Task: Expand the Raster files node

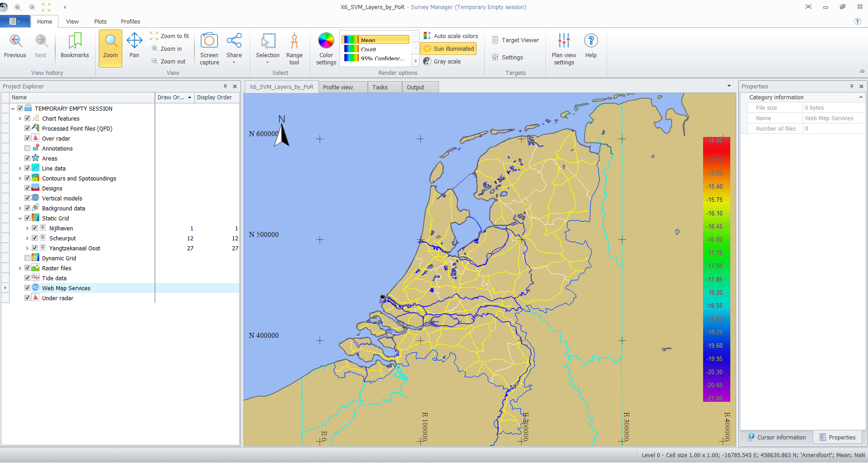Action: pos(20,268)
